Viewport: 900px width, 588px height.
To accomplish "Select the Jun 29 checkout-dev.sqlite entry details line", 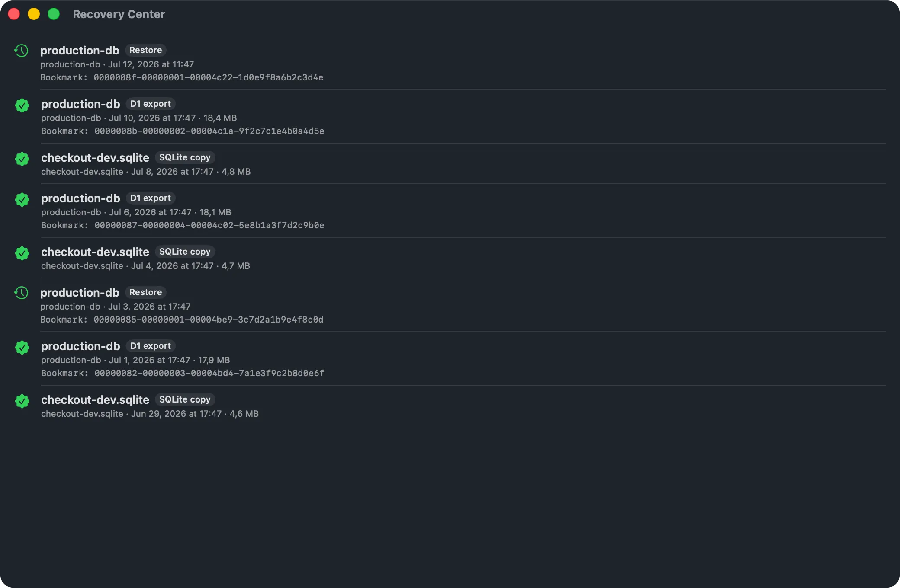I will point(150,414).
